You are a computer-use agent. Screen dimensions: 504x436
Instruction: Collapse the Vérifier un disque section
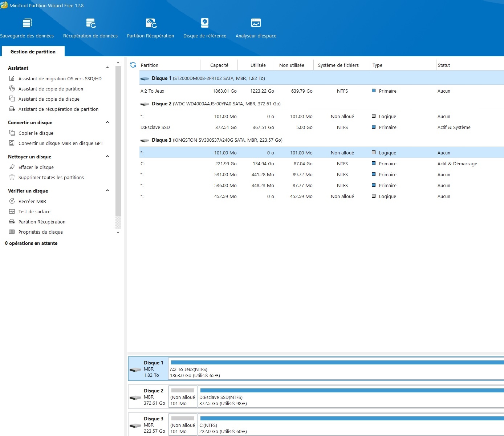pos(107,191)
